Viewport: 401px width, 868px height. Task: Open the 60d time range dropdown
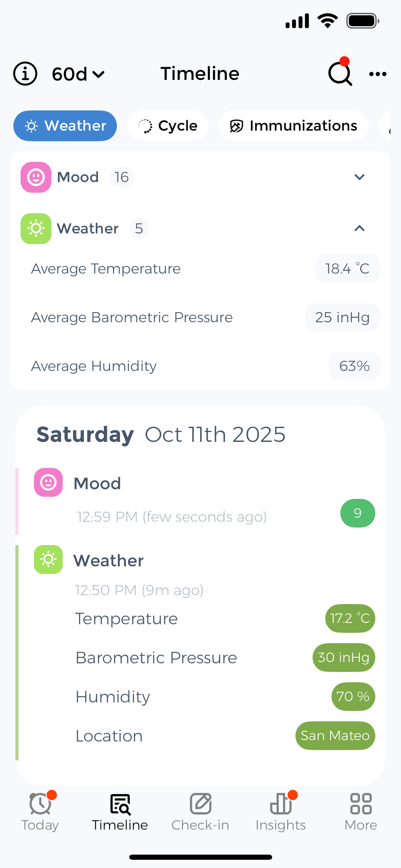78,74
